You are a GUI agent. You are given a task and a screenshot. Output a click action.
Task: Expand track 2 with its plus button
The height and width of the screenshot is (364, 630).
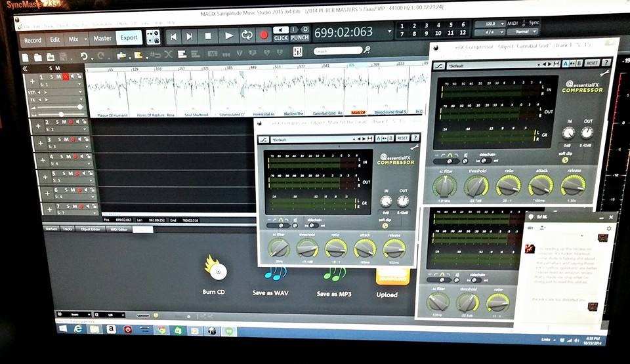point(38,126)
